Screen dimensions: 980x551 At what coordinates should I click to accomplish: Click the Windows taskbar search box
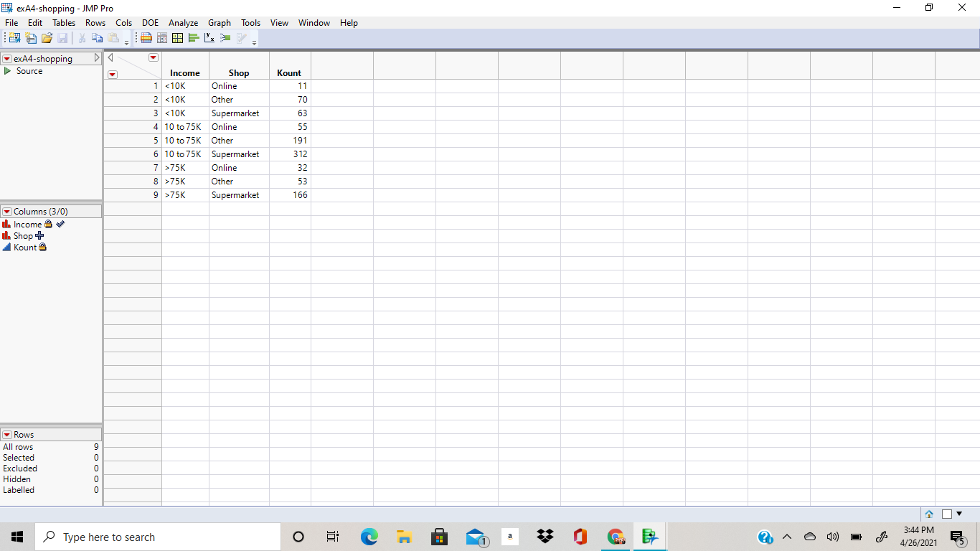(158, 537)
